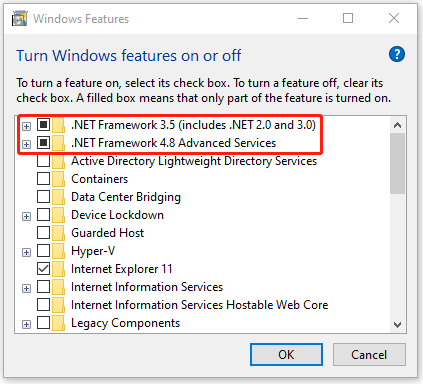This screenshot has height=384, width=423.
Task: Expand the .NET Framework 4.8 Advanced Services node
Action: (x=26, y=144)
